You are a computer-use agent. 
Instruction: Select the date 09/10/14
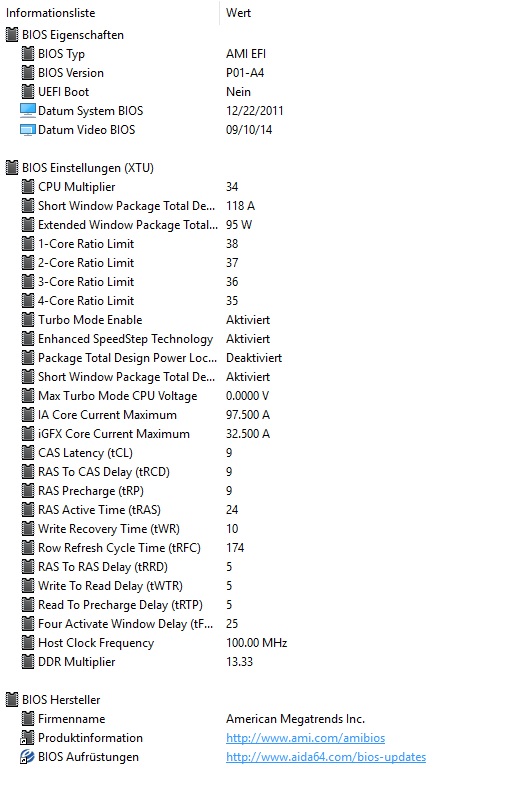pos(249,130)
